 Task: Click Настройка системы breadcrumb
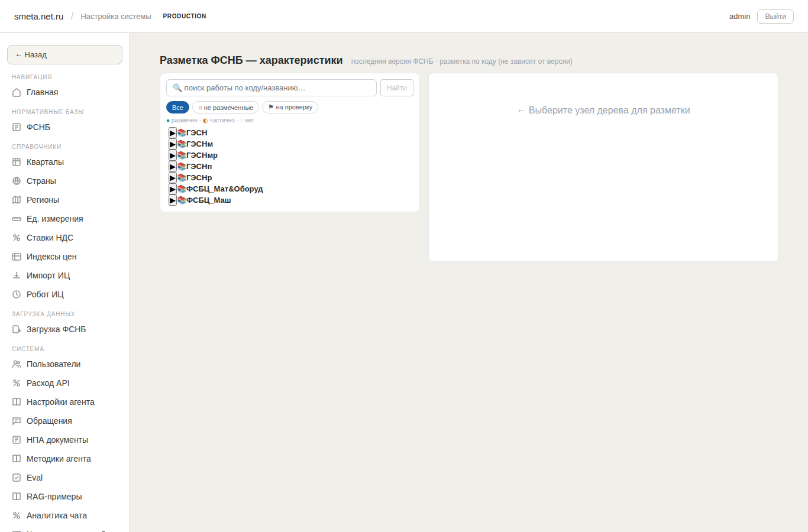[x=116, y=17]
